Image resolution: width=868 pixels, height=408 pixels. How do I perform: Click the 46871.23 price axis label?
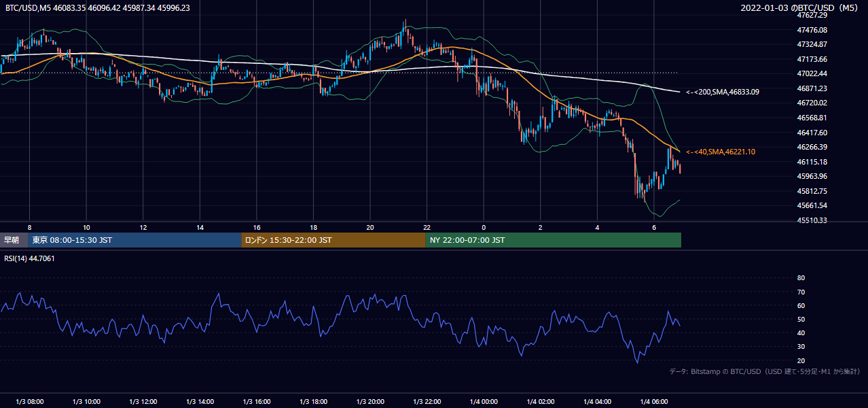click(812, 88)
